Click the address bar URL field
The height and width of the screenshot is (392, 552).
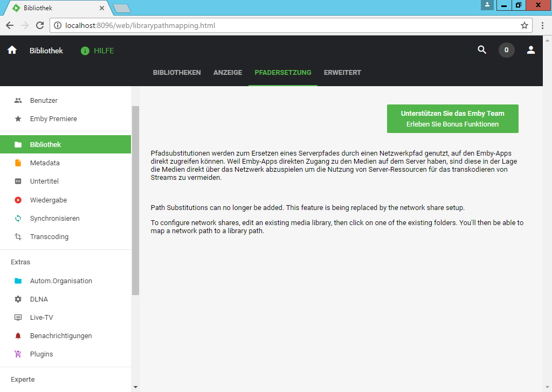(x=291, y=25)
